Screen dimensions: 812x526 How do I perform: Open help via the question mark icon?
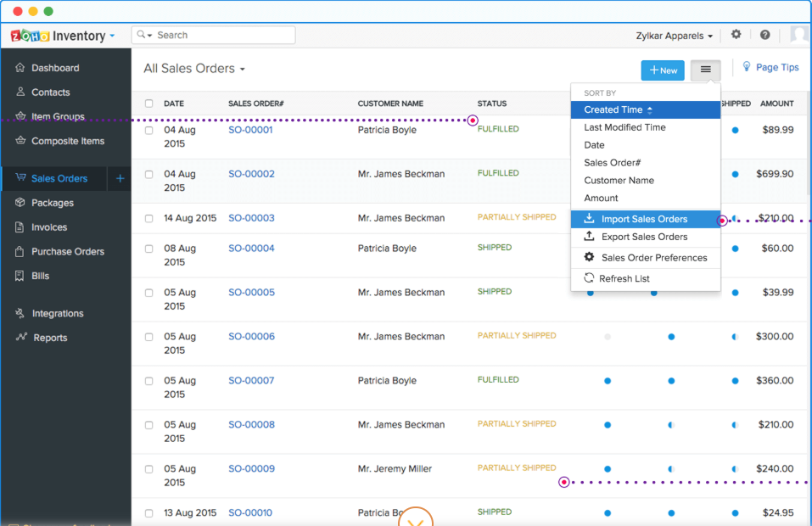click(764, 35)
